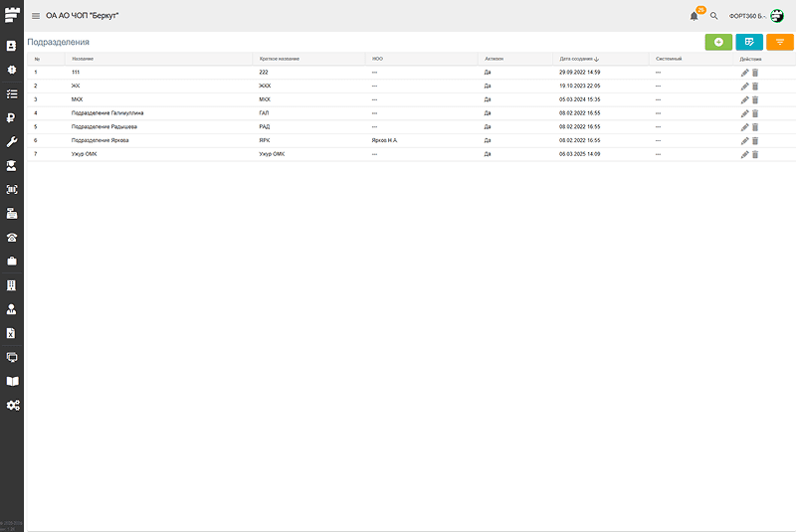Screen dimensions: 796x532
Task: Click the Краткое название column header
Action: click(279, 59)
